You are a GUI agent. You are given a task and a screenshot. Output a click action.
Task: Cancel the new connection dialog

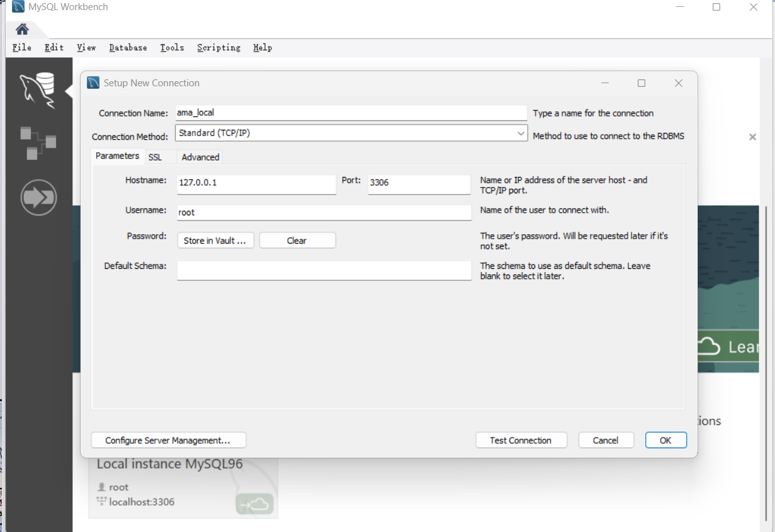[606, 440]
